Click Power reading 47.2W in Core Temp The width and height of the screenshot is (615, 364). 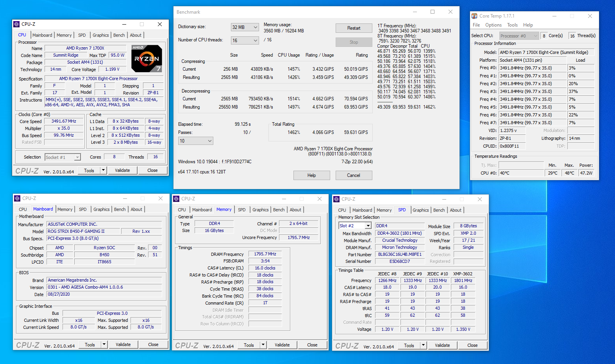(586, 173)
